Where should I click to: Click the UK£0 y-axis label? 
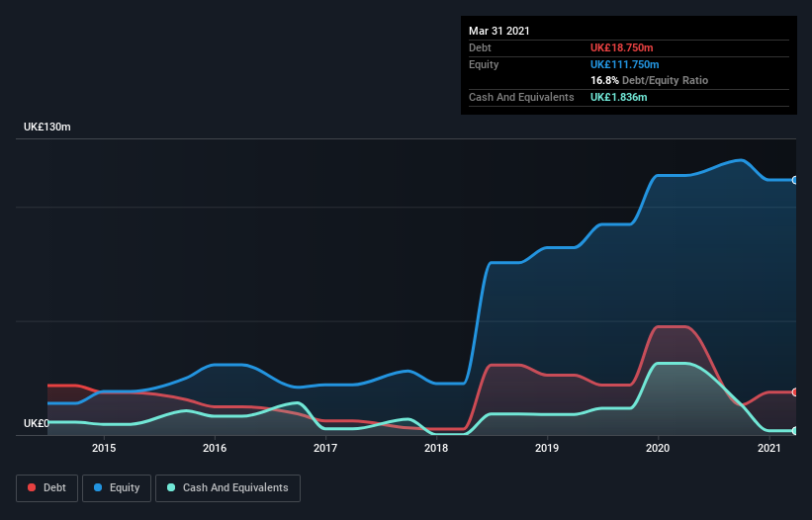37,423
